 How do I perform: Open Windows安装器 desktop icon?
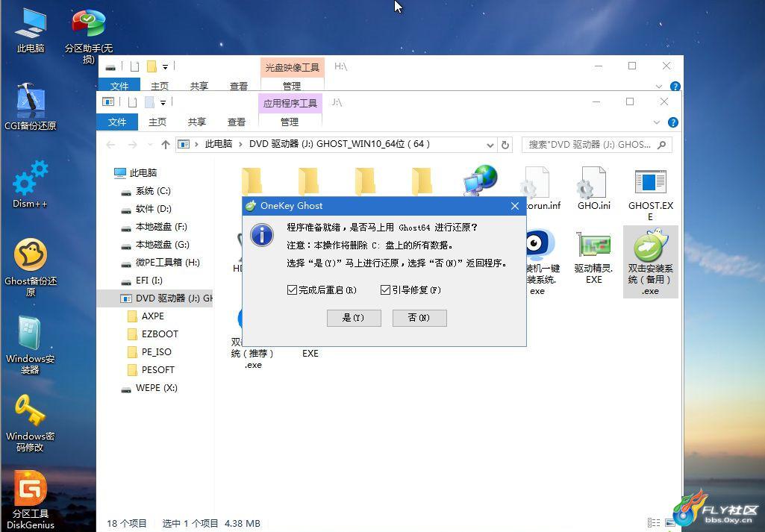pos(31,345)
